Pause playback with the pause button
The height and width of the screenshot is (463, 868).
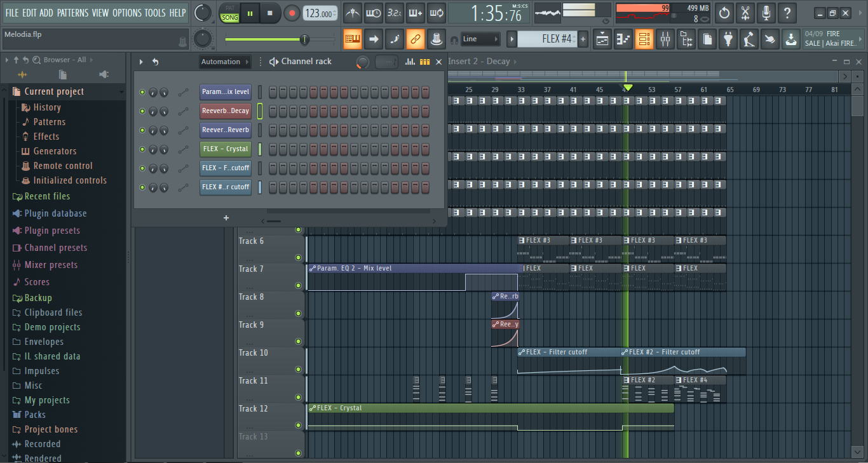pos(250,13)
